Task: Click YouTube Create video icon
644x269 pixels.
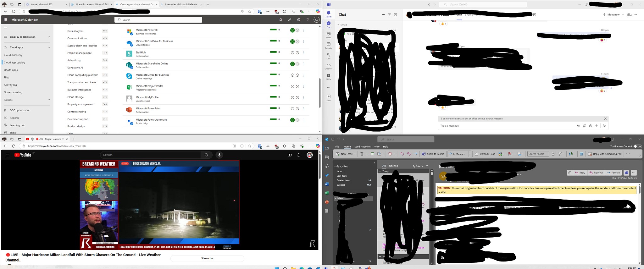Action: coord(290,155)
